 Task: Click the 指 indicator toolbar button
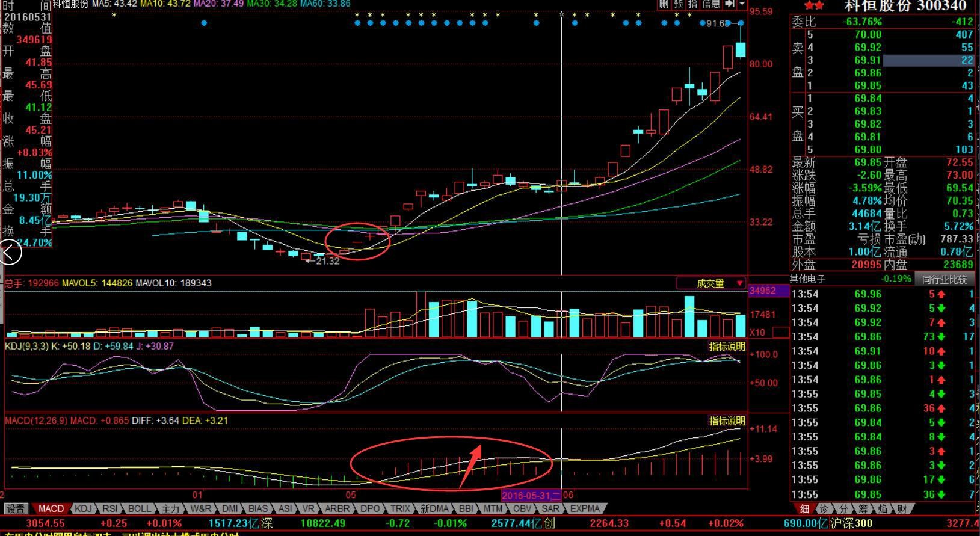(692, 4)
